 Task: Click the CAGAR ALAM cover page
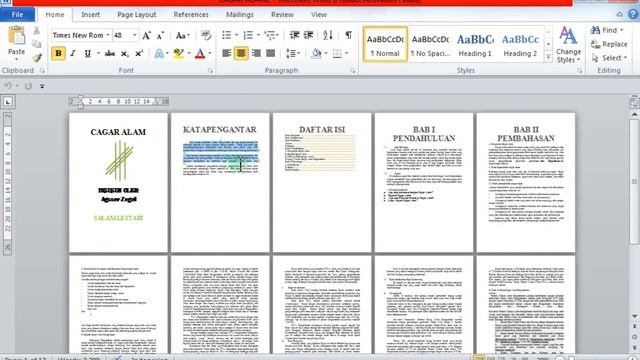click(118, 182)
